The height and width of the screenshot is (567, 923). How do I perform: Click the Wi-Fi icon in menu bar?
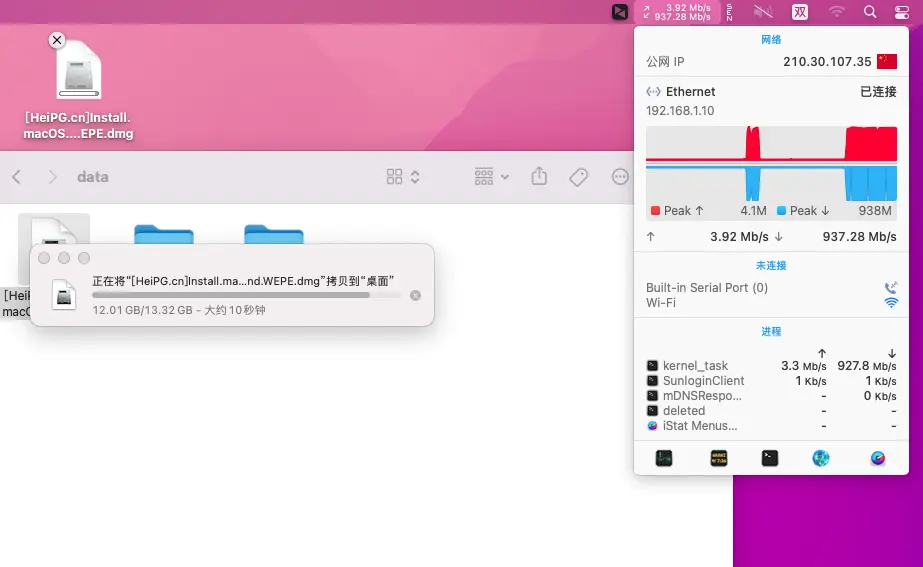pyautogui.click(x=836, y=12)
